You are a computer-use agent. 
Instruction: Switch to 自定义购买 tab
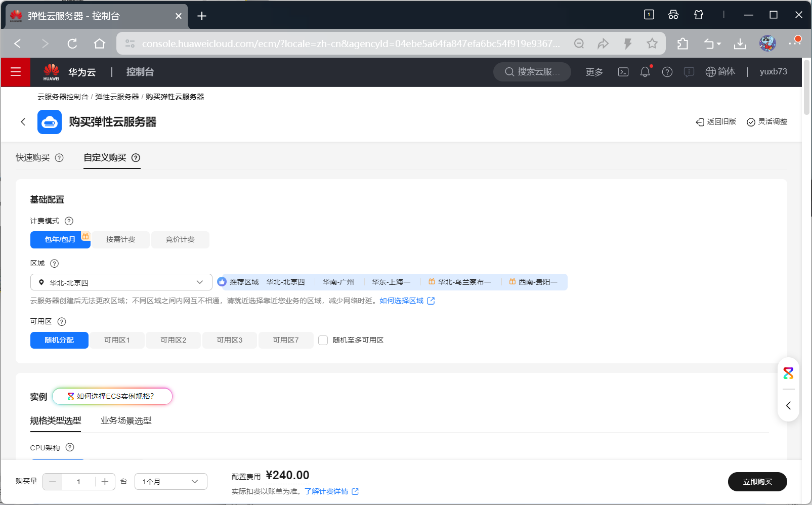105,158
